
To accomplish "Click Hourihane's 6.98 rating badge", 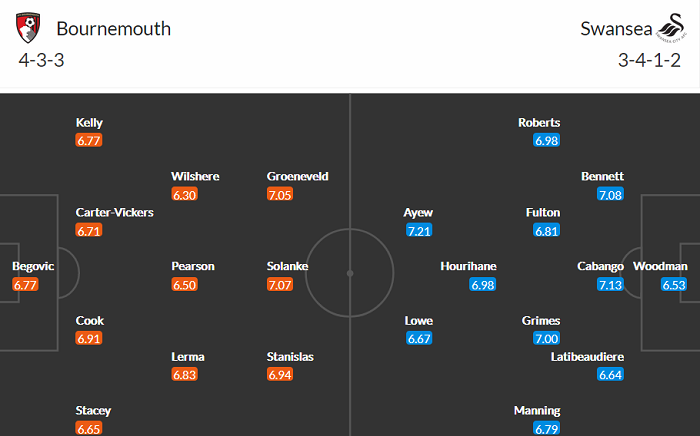I will (483, 285).
